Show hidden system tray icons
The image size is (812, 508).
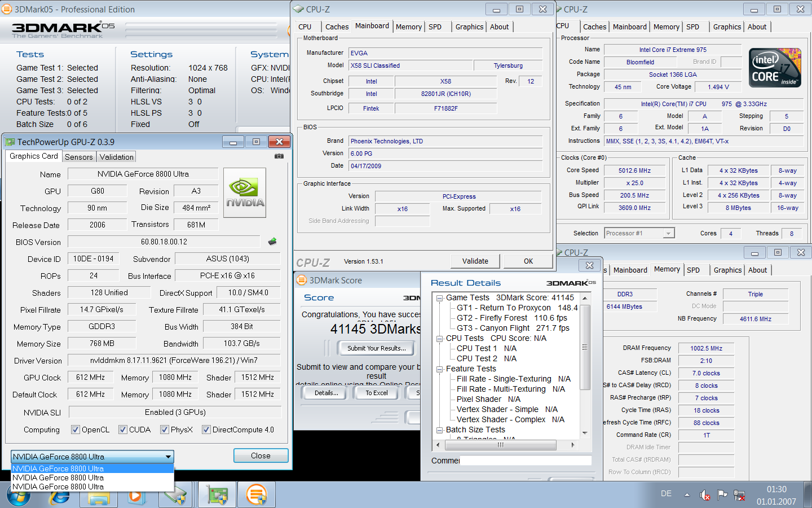click(x=687, y=495)
